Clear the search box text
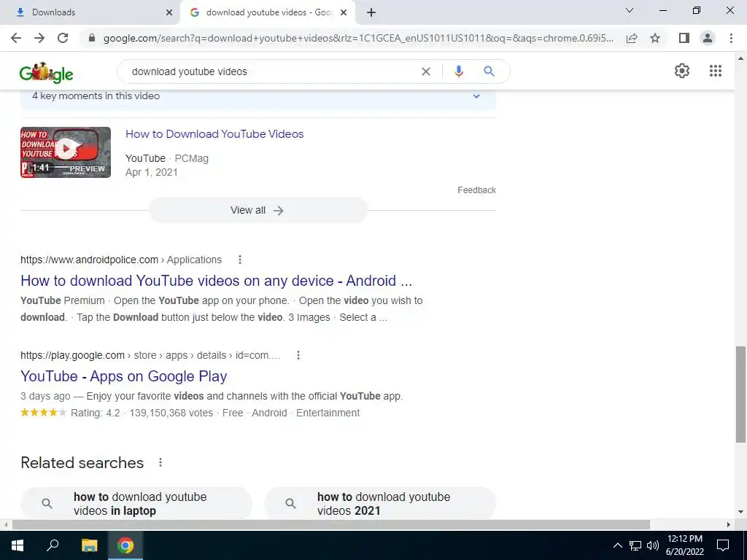 click(x=426, y=71)
